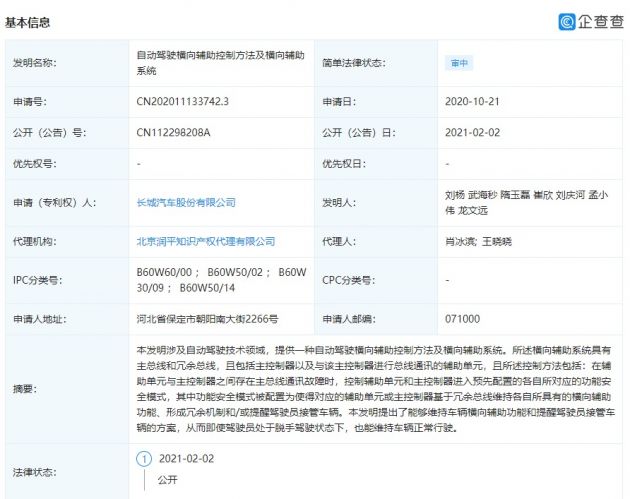Click applicant address 河北省保定市朝阳南大街2266号
The width and height of the screenshot is (630, 499).
(207, 319)
